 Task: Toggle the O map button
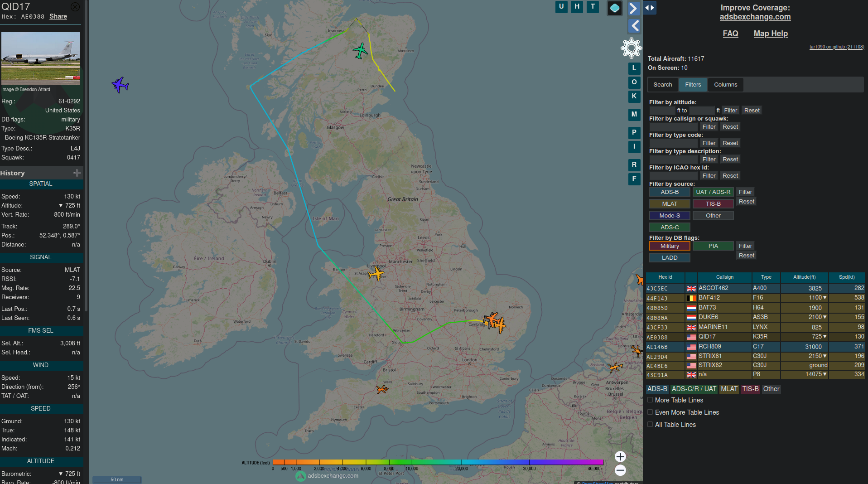coord(634,82)
